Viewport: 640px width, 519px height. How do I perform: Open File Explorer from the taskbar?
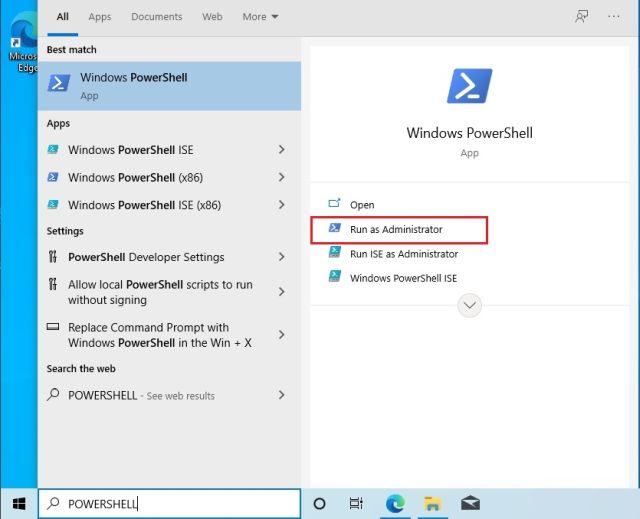[432, 503]
